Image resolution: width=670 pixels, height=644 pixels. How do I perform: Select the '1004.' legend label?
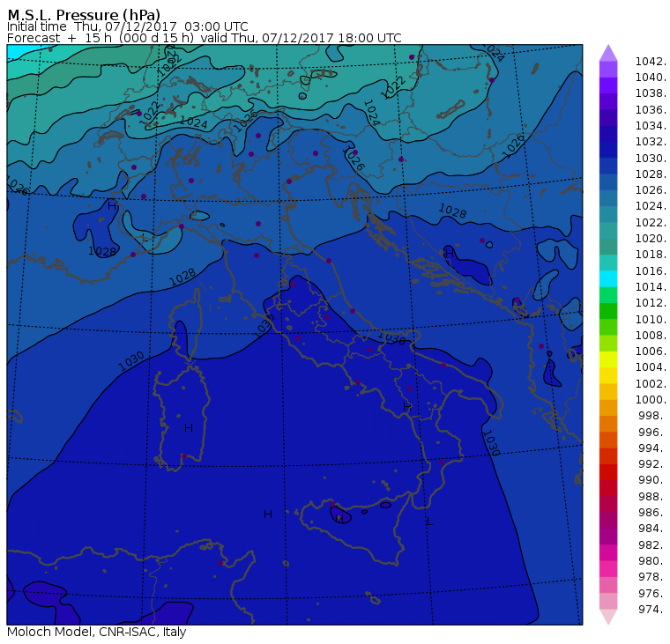click(651, 366)
